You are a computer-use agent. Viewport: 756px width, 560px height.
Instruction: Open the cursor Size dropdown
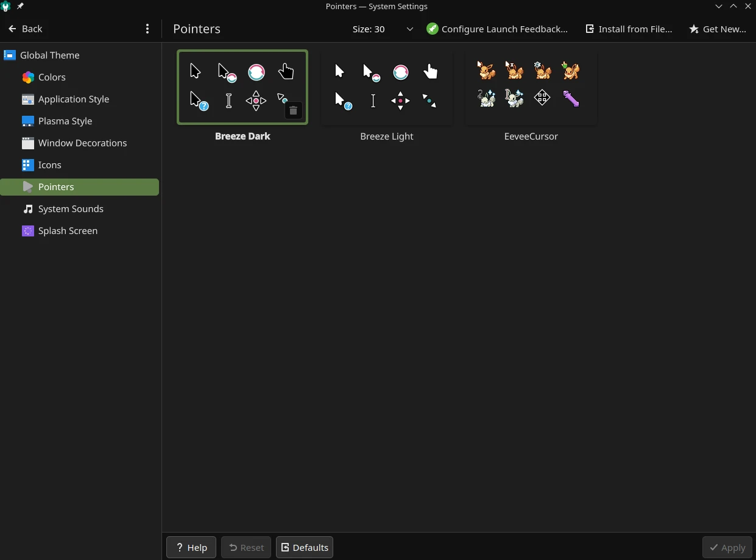click(383, 29)
